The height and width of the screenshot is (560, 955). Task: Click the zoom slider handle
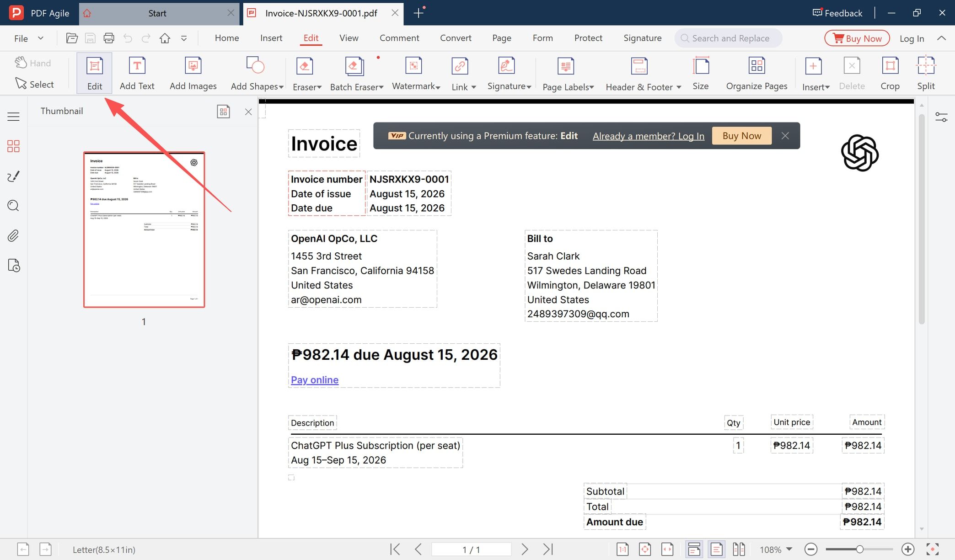coord(860,549)
